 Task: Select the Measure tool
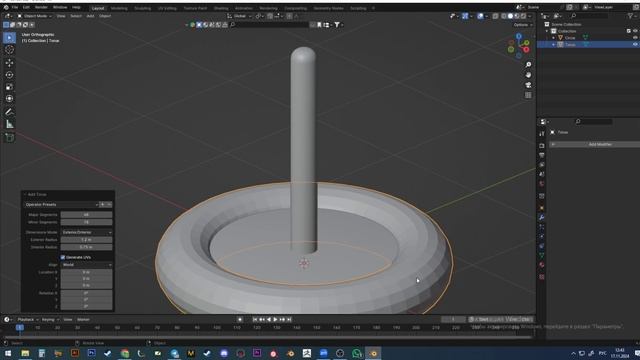(x=9, y=124)
